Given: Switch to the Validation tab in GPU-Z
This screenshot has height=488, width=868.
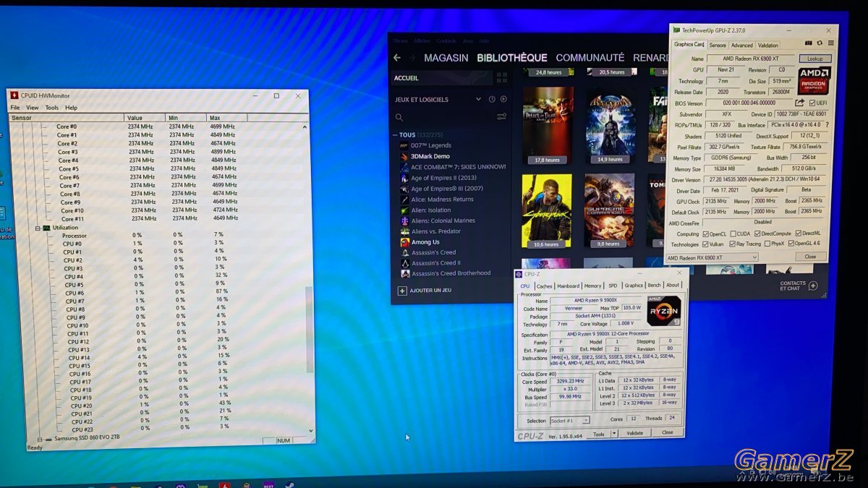Looking at the screenshot, I should pos(768,46).
